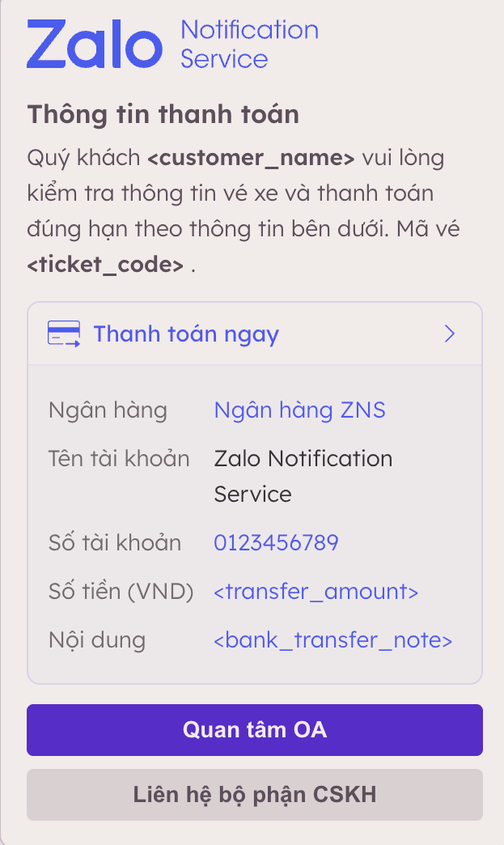504x845 pixels.
Task: Expand the Thanh toán ngay chevron arrow
Action: pyautogui.click(x=451, y=334)
